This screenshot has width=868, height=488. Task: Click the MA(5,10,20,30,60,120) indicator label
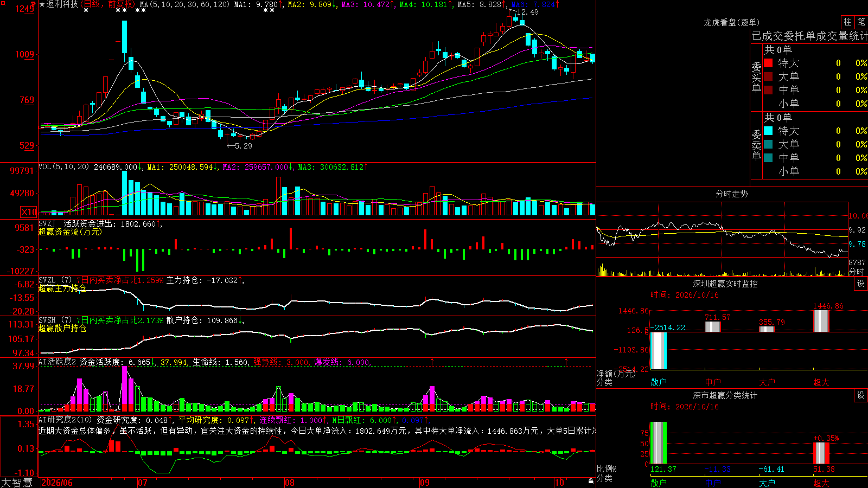184,4
